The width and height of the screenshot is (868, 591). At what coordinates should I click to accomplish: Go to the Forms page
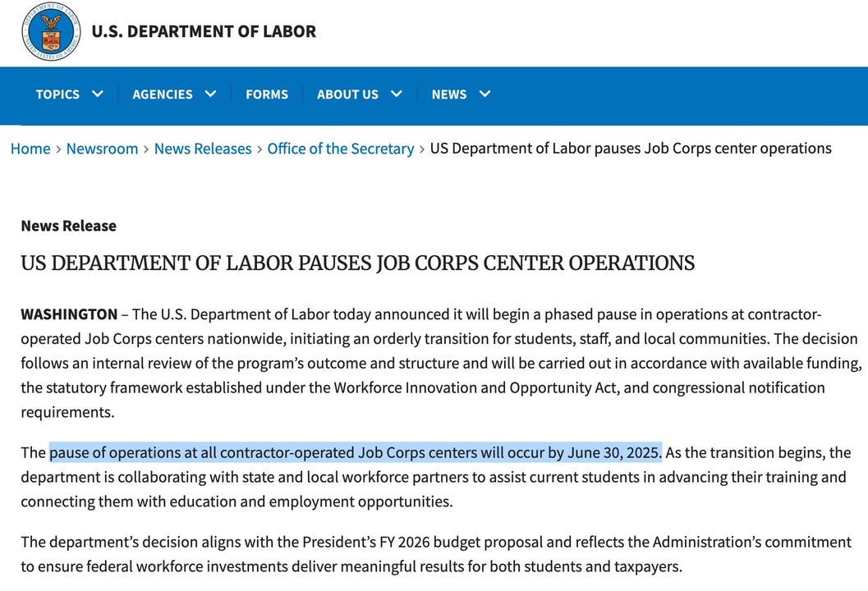[x=267, y=94]
